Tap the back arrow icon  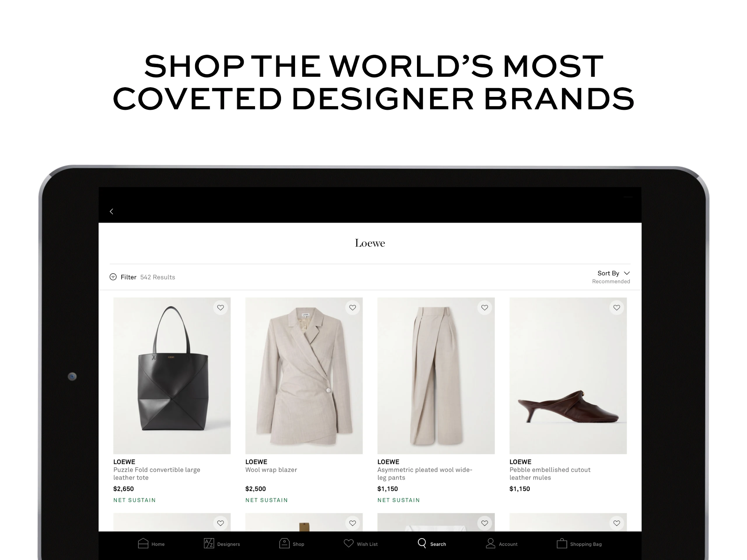pyautogui.click(x=111, y=212)
